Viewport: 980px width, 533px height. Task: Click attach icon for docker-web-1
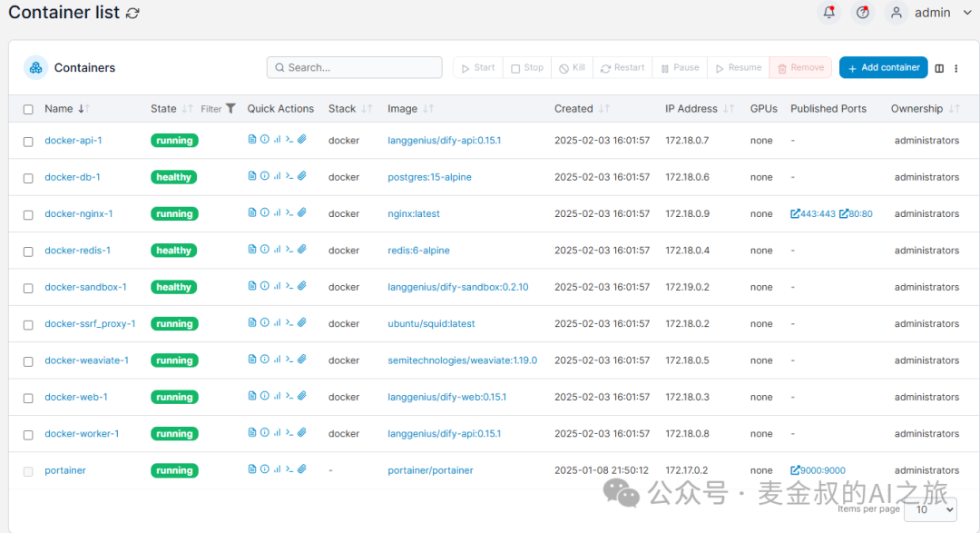tap(302, 396)
